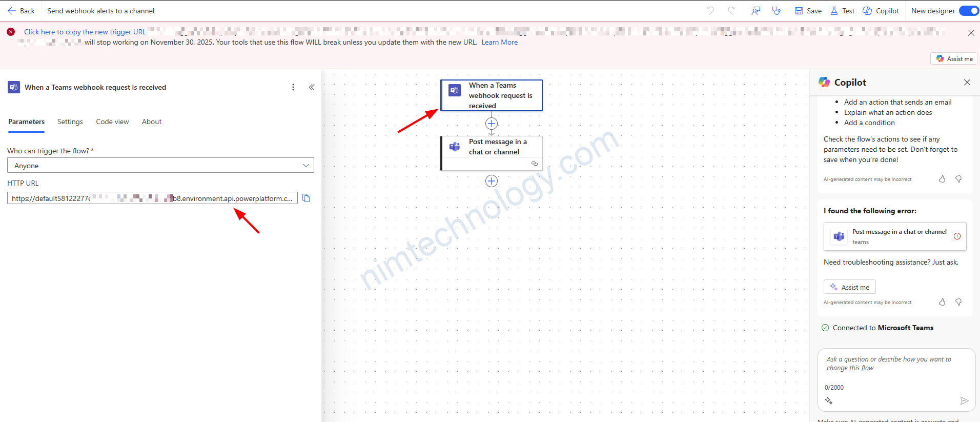Click the redo arrow in top toolbar
Viewport: 980px width, 422px height.
point(731,11)
